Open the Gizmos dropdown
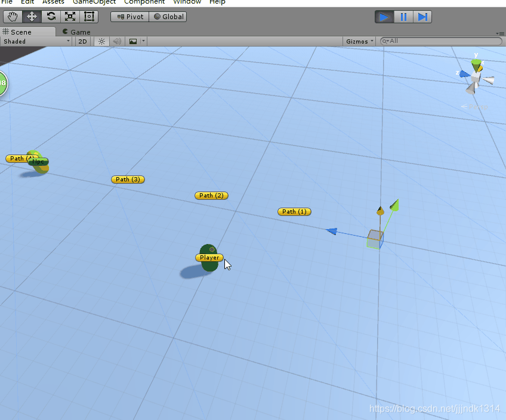This screenshot has height=420, width=506. tap(359, 41)
